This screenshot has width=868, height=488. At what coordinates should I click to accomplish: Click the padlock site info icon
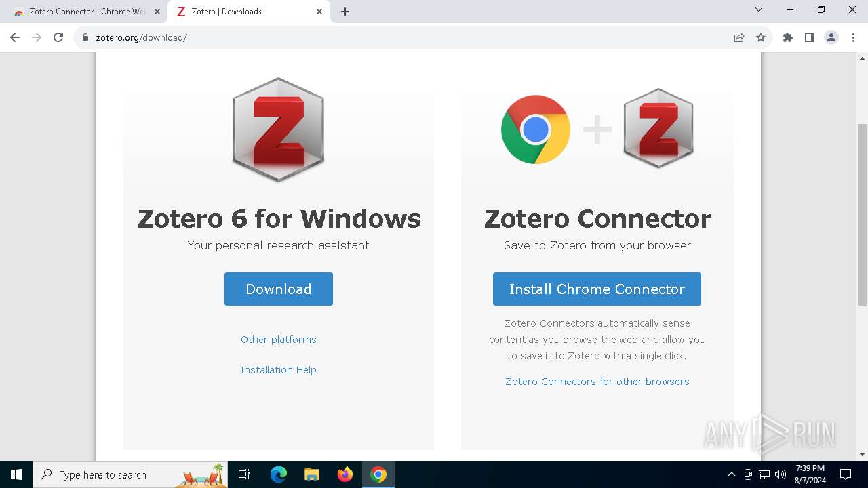85,37
